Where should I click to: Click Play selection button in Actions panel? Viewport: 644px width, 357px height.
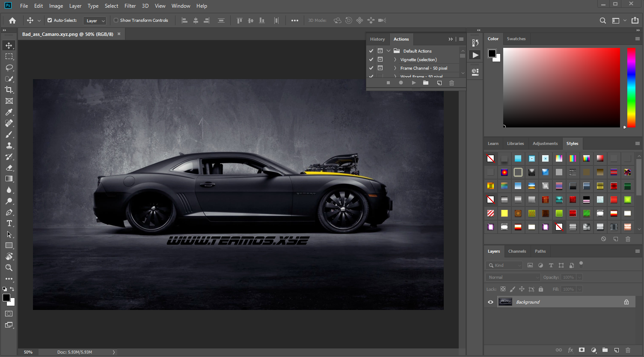[414, 83]
